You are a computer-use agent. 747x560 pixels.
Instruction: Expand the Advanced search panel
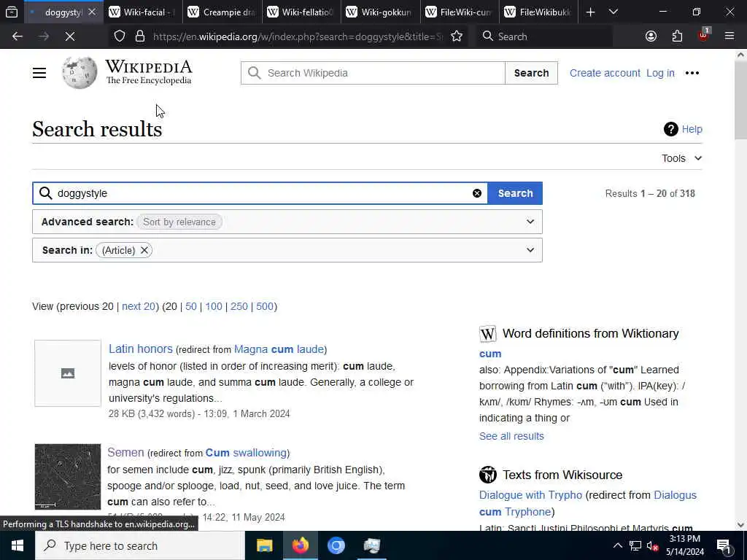click(530, 222)
